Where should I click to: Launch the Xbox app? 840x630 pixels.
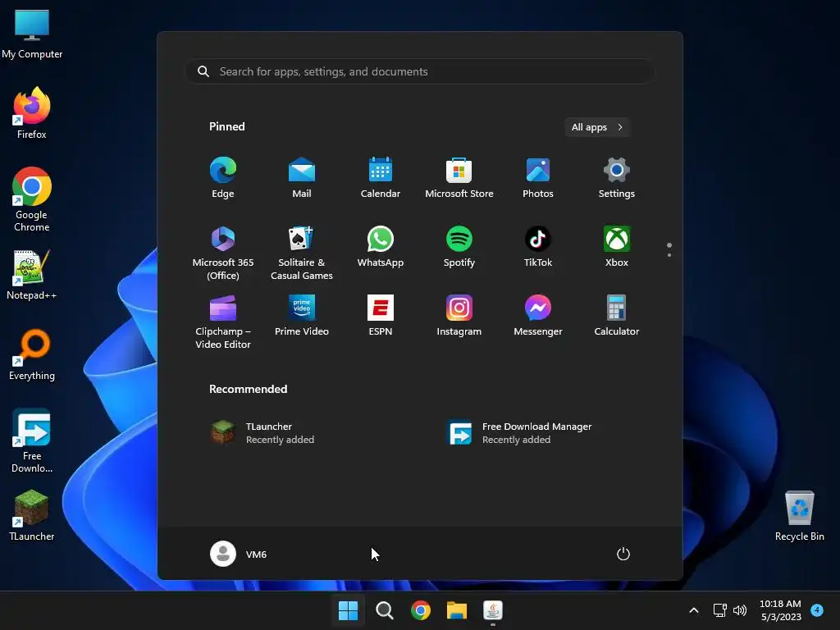coord(617,247)
